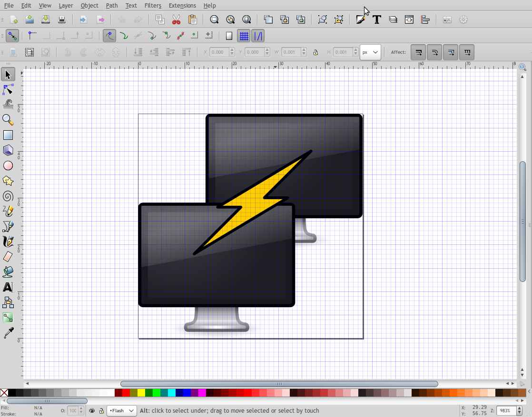Select the Dropper tool
This screenshot has height=417, width=532.
click(8, 332)
